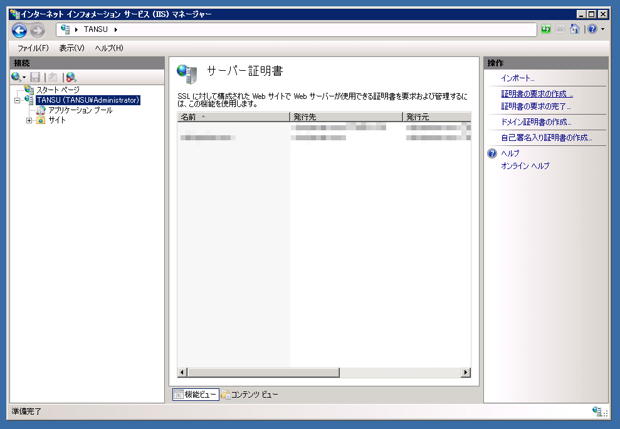Click the server icon in the address bar
The image size is (620, 429).
[66, 29]
